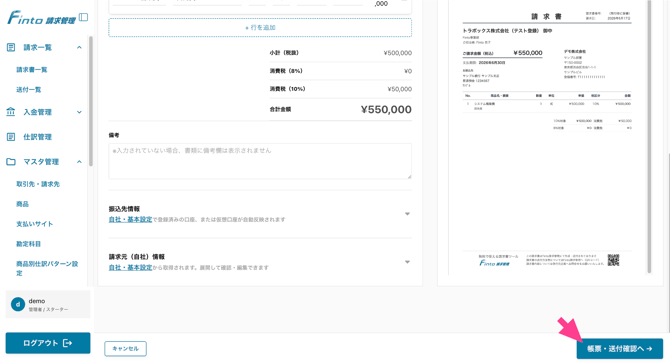This screenshot has width=670, height=363.
Task: Click the demo account card
Action: [48, 304]
